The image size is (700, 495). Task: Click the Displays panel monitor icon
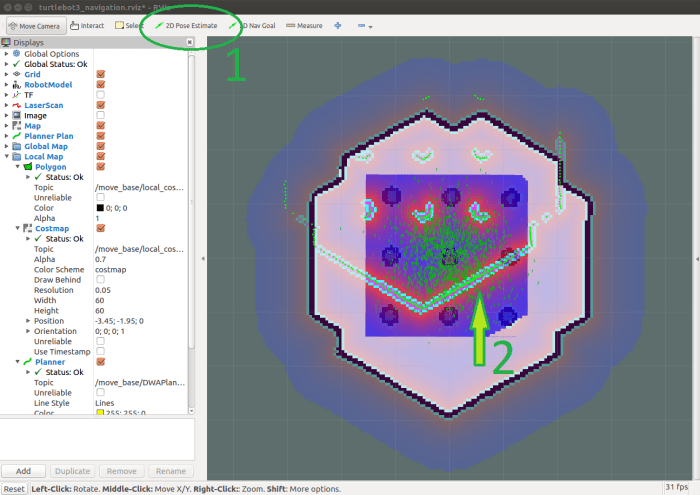(6, 42)
